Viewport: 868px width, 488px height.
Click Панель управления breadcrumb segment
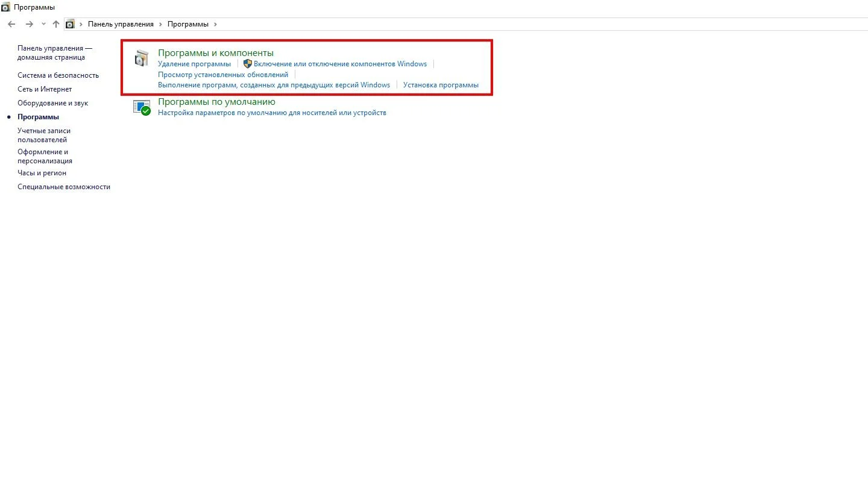coord(121,24)
